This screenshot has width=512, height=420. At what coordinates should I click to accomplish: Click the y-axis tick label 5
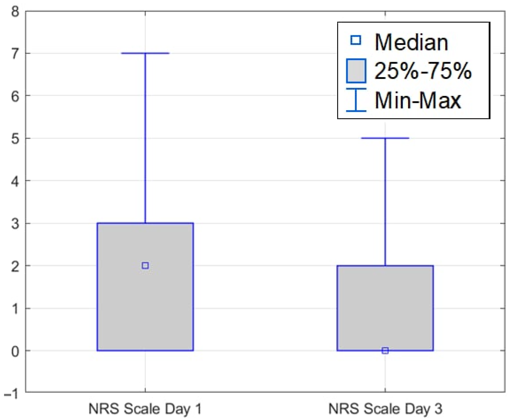coord(15,139)
